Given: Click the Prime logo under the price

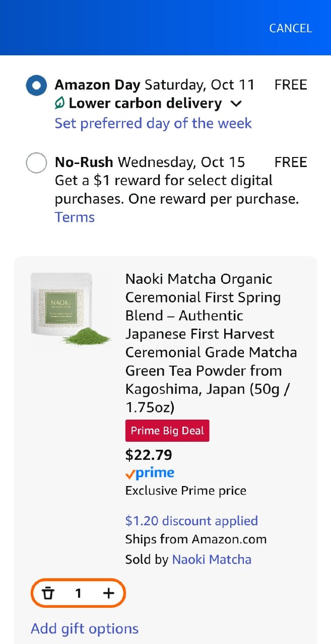Looking at the screenshot, I should (149, 472).
